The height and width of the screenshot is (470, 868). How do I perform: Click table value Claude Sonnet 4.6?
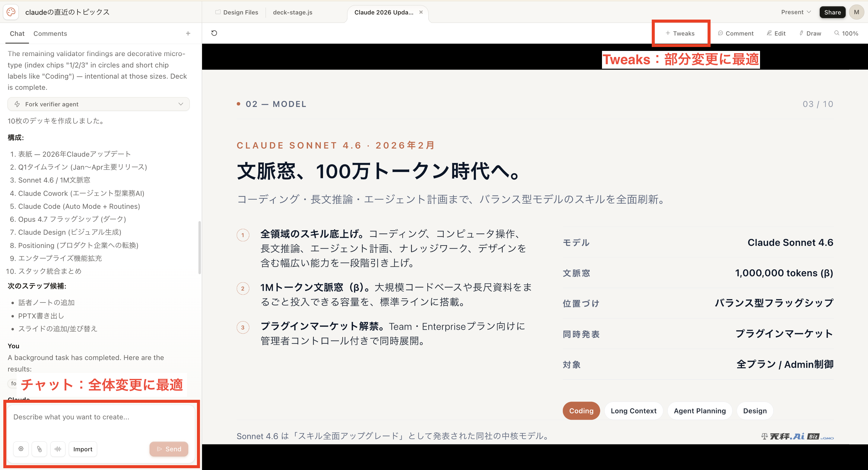(790, 243)
